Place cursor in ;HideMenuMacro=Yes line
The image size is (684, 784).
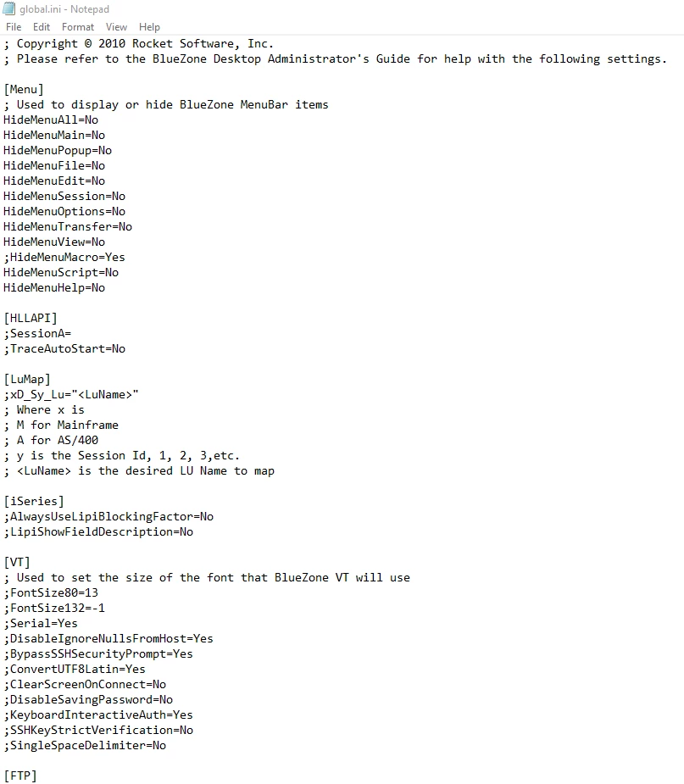pyautogui.click(x=64, y=258)
